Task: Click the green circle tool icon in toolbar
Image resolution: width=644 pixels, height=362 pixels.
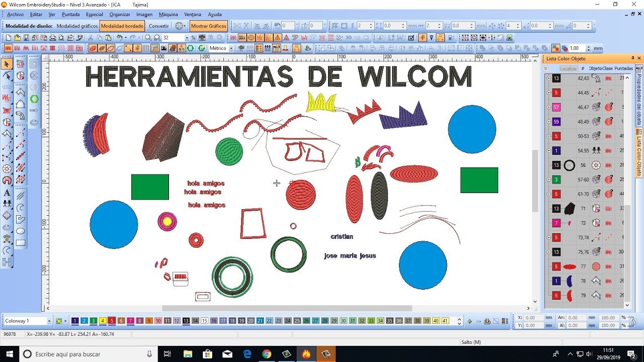Action: point(191,48)
